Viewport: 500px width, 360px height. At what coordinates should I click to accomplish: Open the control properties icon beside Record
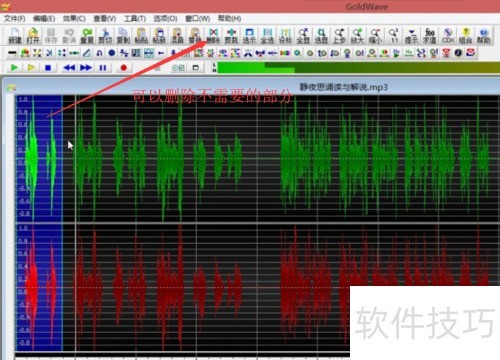click(178, 68)
